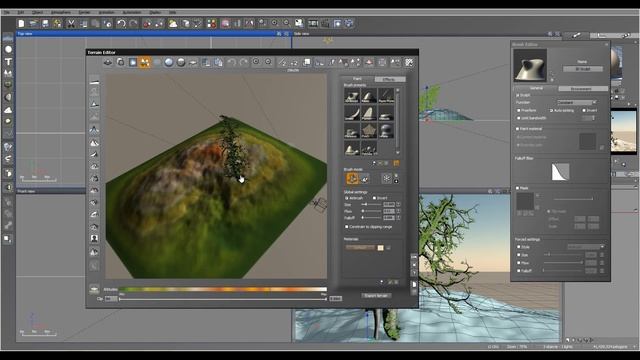
Task: Click the Clip range slider below Altitudes
Action: (223, 299)
